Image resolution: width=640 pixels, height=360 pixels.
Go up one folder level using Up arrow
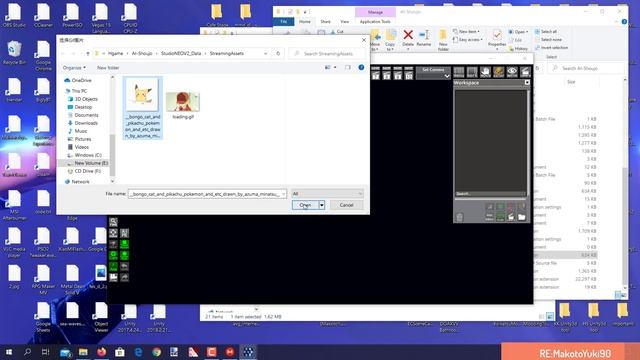pos(88,53)
